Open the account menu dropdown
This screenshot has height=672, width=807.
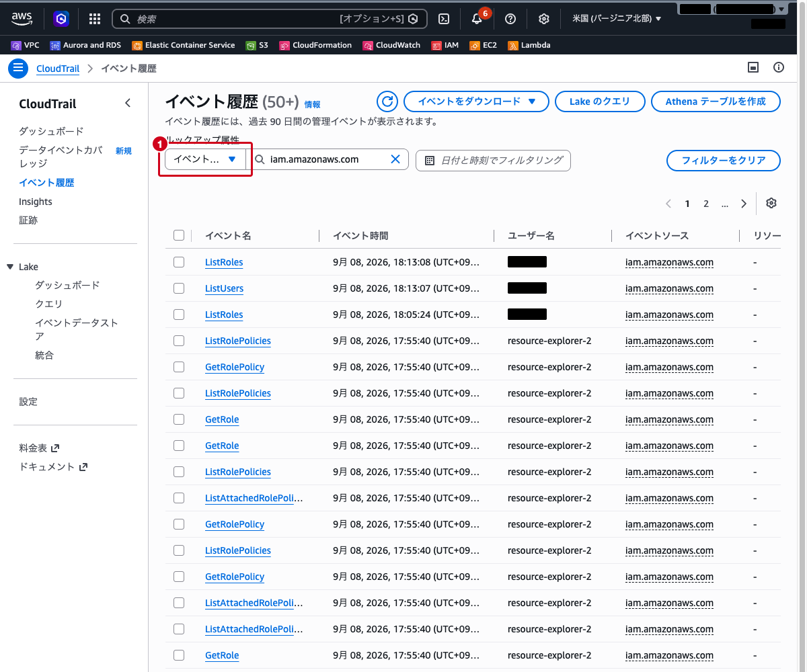pos(732,9)
